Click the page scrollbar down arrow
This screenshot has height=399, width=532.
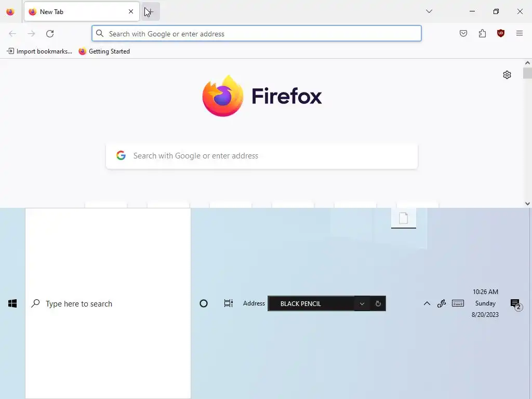point(527,204)
